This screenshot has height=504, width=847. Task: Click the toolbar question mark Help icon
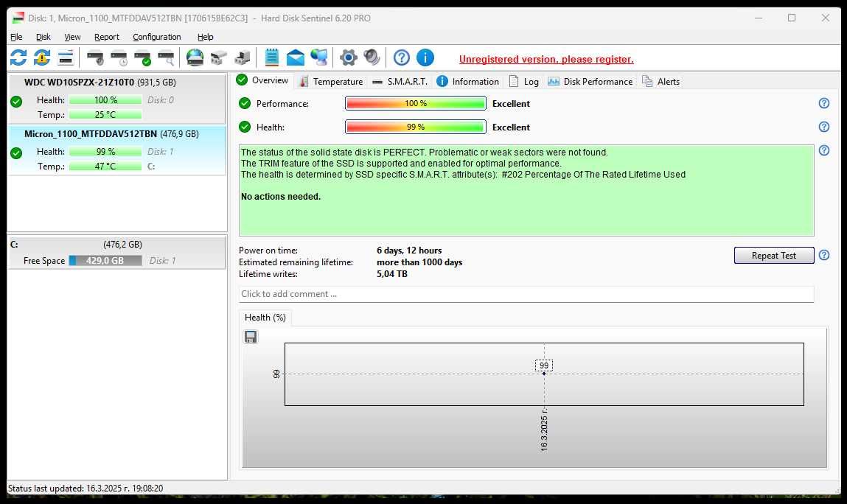click(401, 57)
